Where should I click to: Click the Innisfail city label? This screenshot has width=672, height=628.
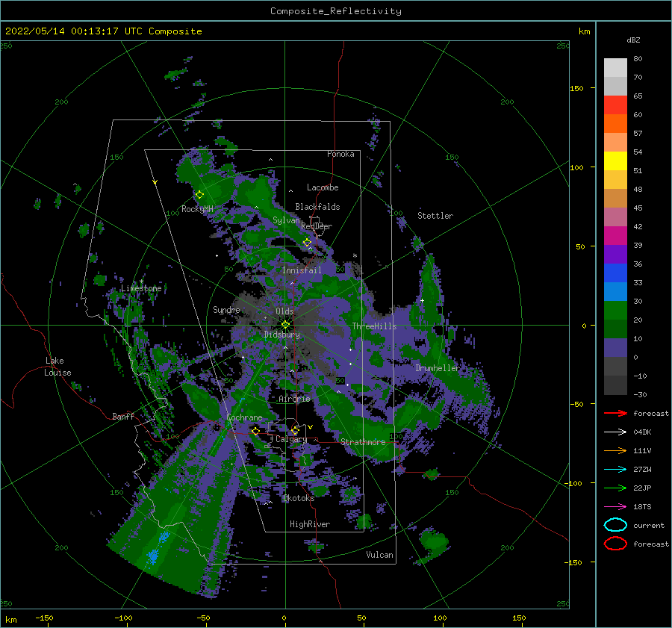[302, 270]
